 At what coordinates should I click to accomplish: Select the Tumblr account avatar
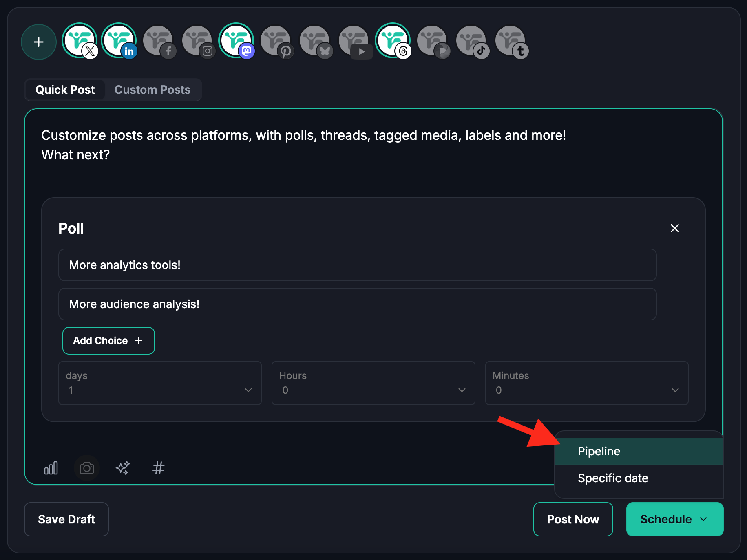(x=511, y=41)
